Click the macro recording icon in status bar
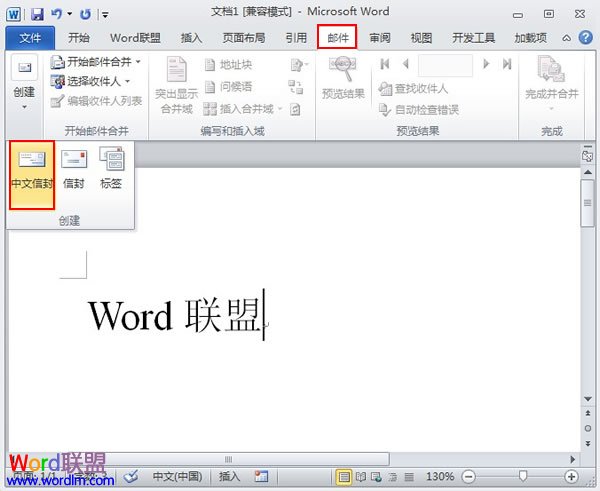600x491 pixels. [x=261, y=476]
